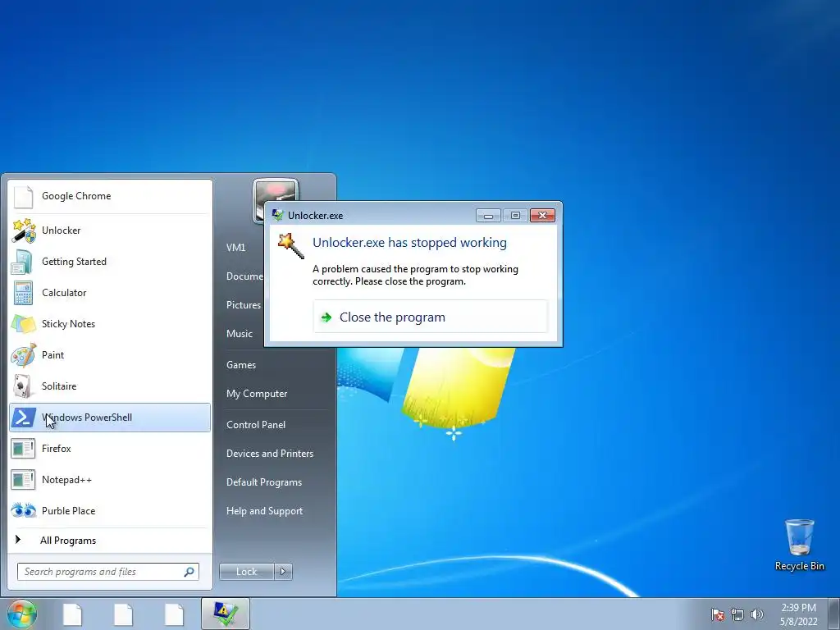
Task: Click the Lock button
Action: point(246,572)
